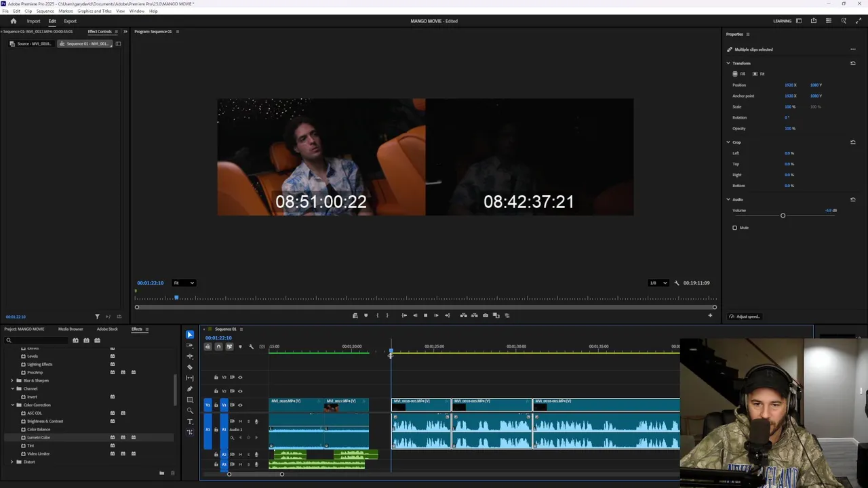Open playback resolution 1/8 dropdown

pyautogui.click(x=658, y=283)
